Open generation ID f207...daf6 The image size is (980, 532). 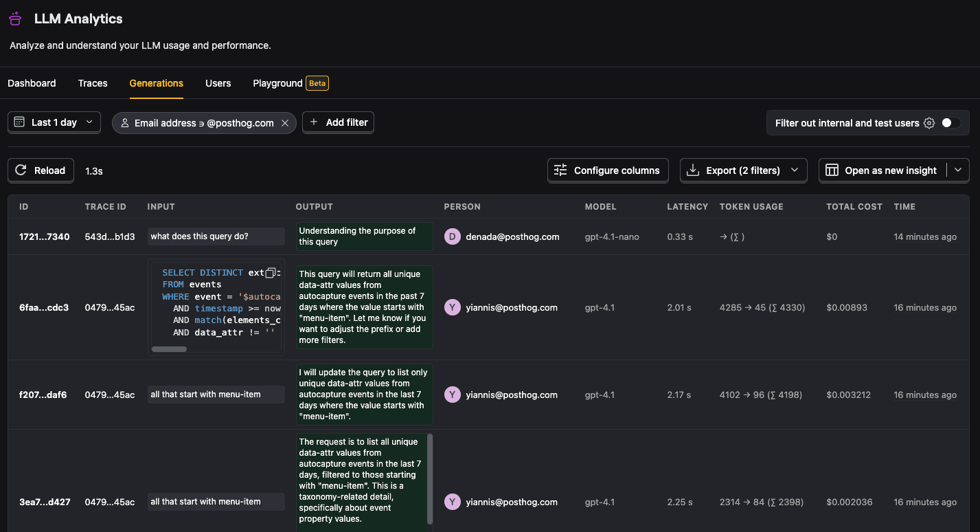click(43, 395)
